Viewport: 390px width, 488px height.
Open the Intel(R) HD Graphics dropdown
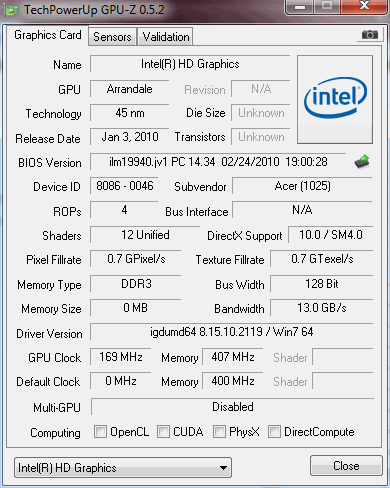[x=123, y=467]
